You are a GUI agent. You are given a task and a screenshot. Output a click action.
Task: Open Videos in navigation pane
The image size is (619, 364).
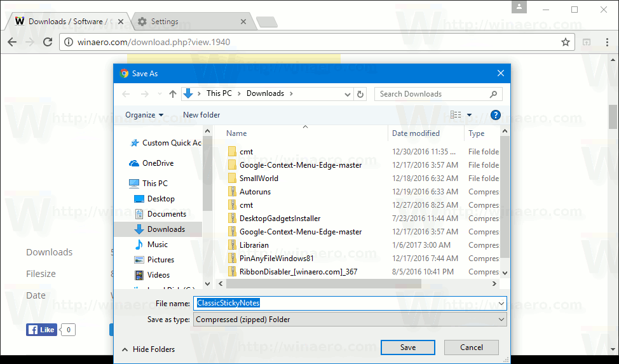click(x=152, y=275)
